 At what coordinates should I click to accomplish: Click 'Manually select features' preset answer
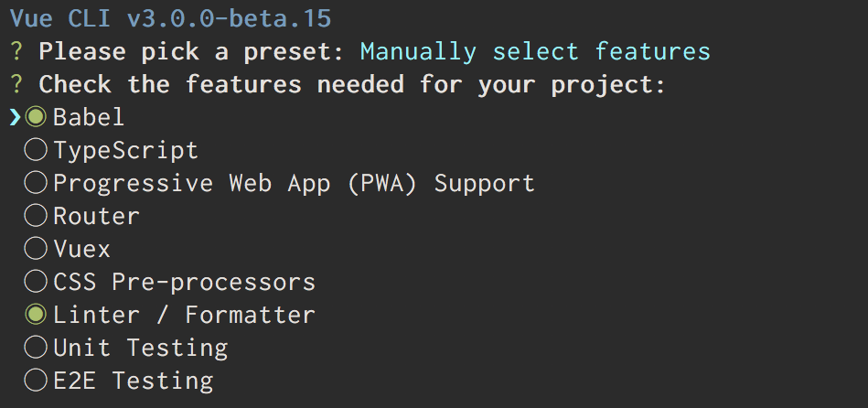pyautogui.click(x=535, y=51)
